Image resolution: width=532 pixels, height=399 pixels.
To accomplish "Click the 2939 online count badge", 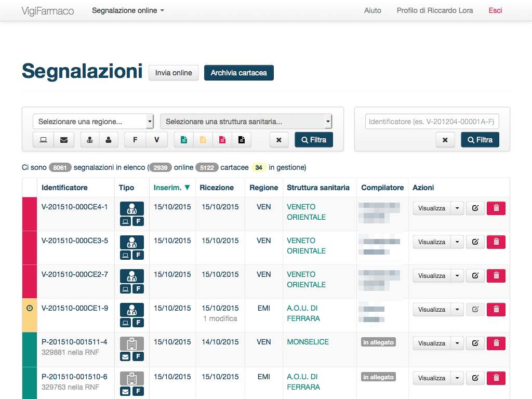I will point(160,168).
